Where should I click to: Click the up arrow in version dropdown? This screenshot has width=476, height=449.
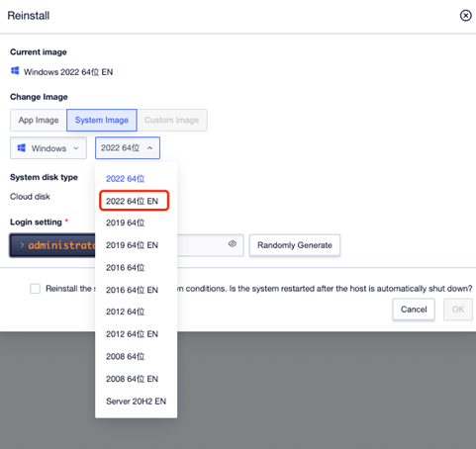coord(149,148)
